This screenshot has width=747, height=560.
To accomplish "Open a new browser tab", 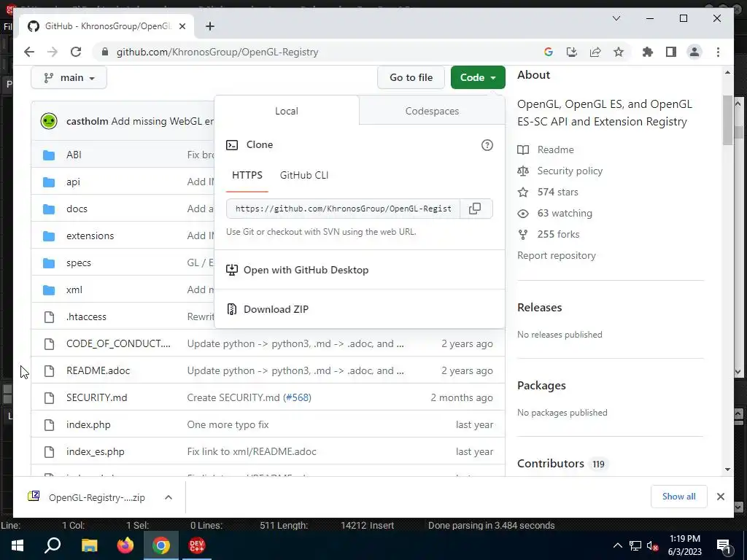I will (x=210, y=26).
